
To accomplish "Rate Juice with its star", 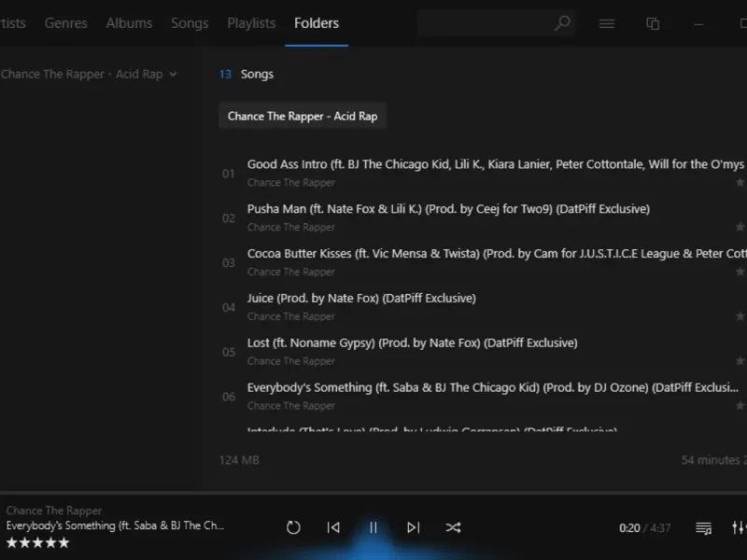I will tap(740, 316).
